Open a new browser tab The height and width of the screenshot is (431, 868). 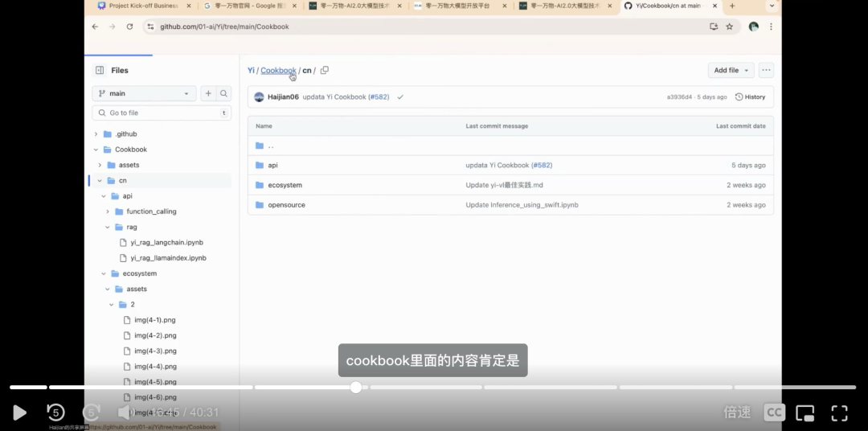[x=732, y=6]
